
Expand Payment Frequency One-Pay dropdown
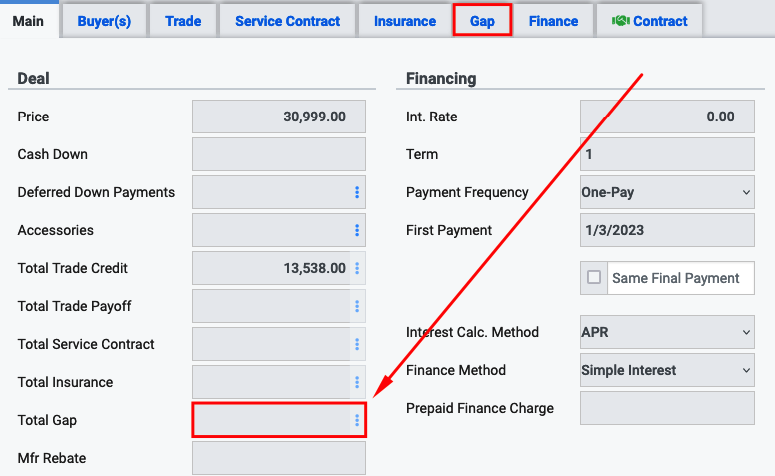(x=667, y=192)
